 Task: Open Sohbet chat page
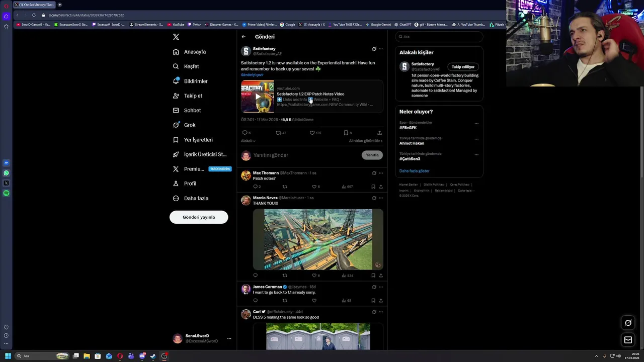point(187,110)
